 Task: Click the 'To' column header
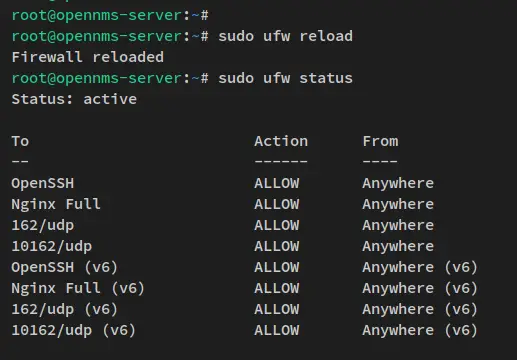point(20,141)
